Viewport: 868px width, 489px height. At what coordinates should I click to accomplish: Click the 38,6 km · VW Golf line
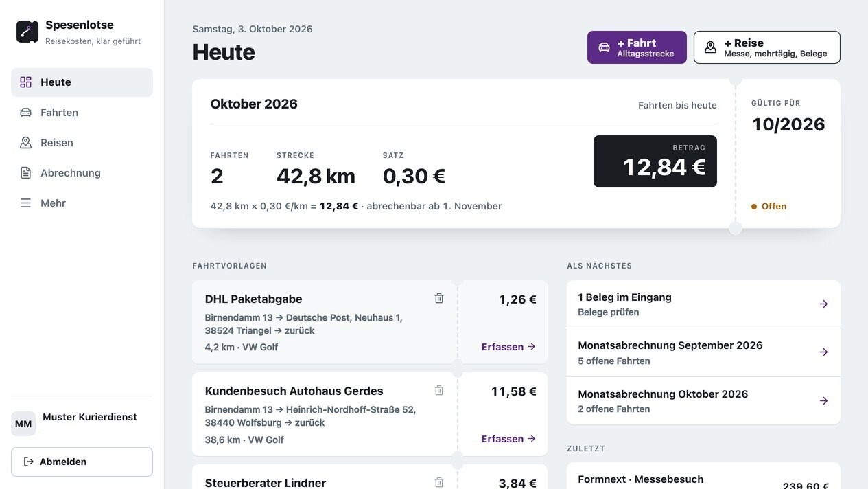tap(244, 440)
